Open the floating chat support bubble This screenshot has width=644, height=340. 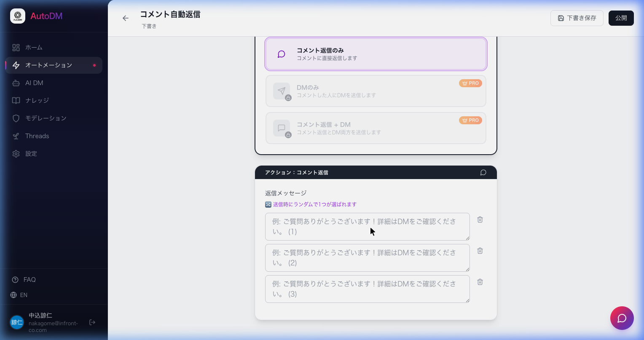[622, 318]
